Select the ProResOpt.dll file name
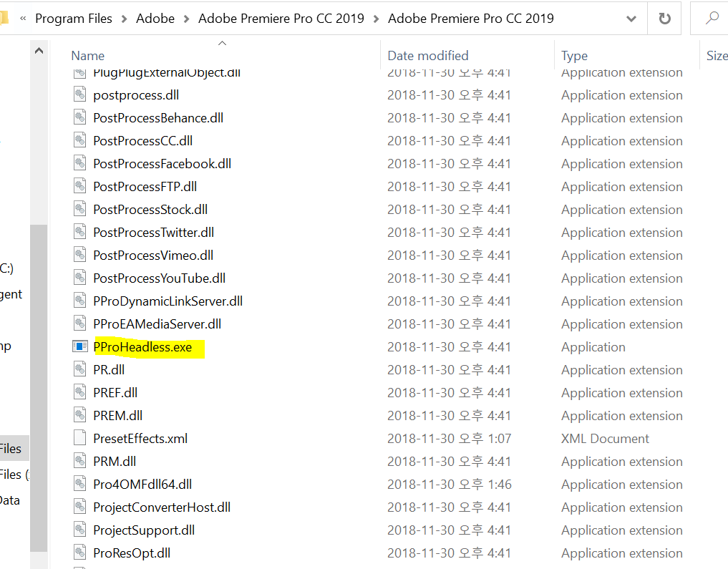Image resolution: width=728 pixels, height=569 pixels. click(132, 553)
